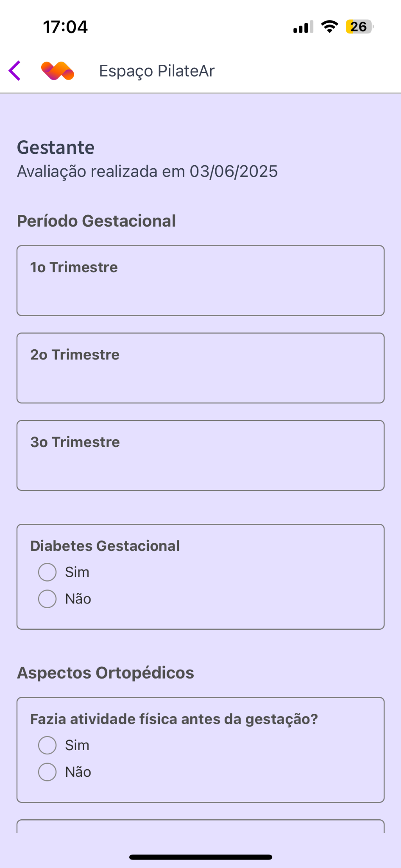This screenshot has width=401, height=868.
Task: Tap the Gestante heading
Action: (x=56, y=147)
